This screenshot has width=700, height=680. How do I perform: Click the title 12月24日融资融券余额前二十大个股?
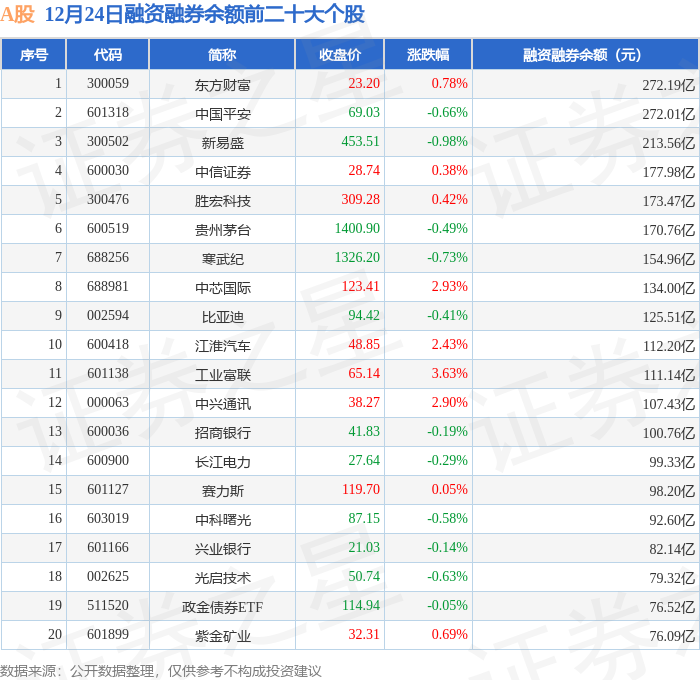pyautogui.click(x=204, y=14)
